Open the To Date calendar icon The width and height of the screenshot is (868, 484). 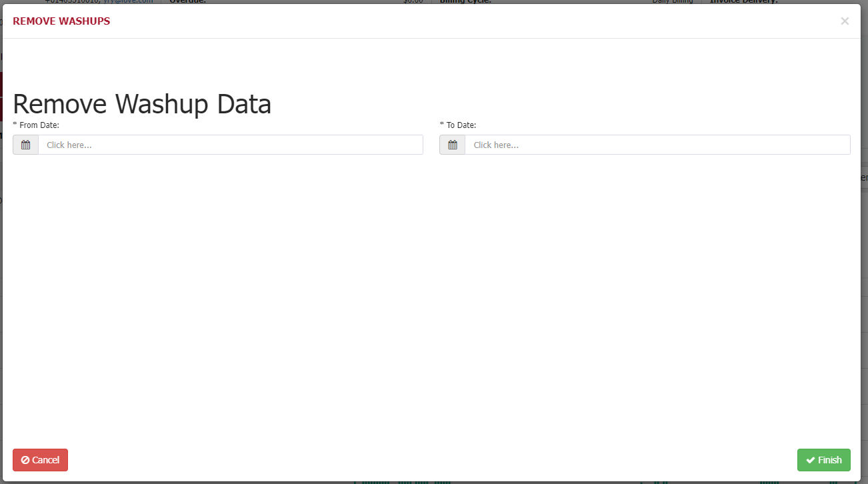[x=452, y=145]
